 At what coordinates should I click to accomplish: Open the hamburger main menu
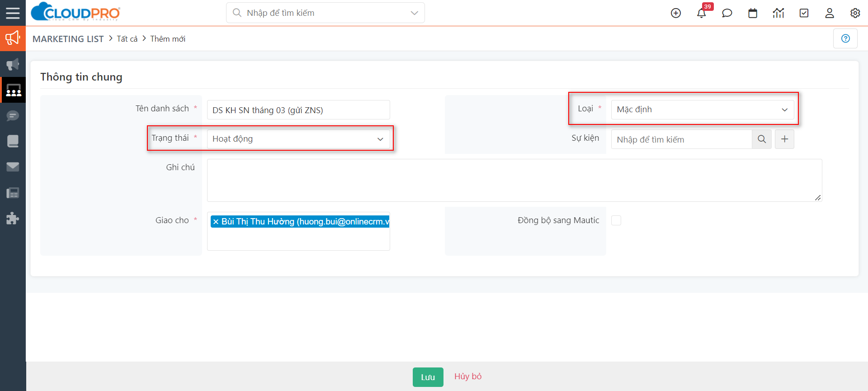point(13,13)
